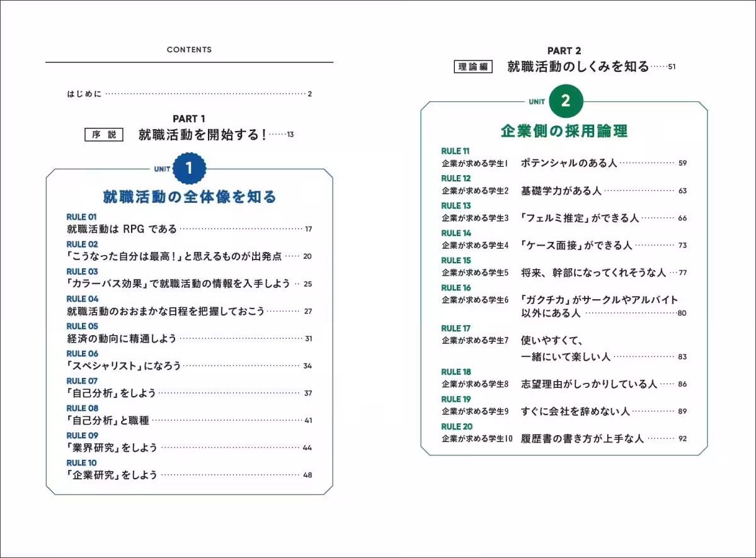Click the RULE 01 label marker
The image size is (756, 558).
tap(82, 217)
